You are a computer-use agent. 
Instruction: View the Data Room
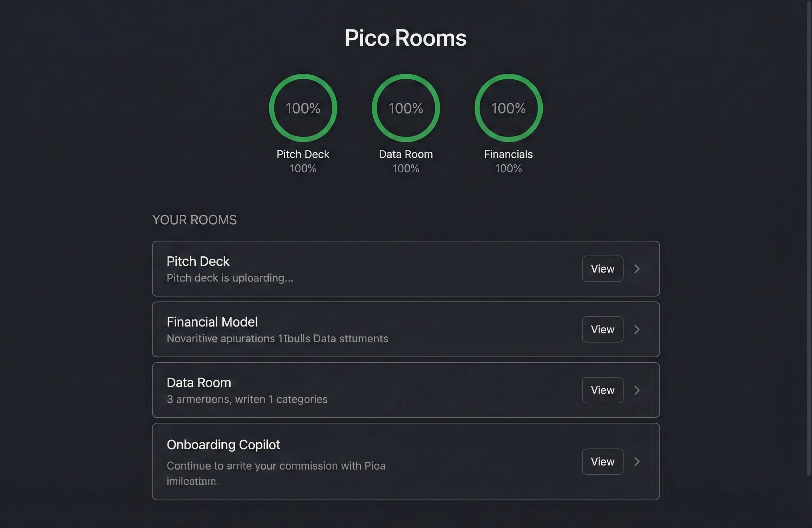602,390
